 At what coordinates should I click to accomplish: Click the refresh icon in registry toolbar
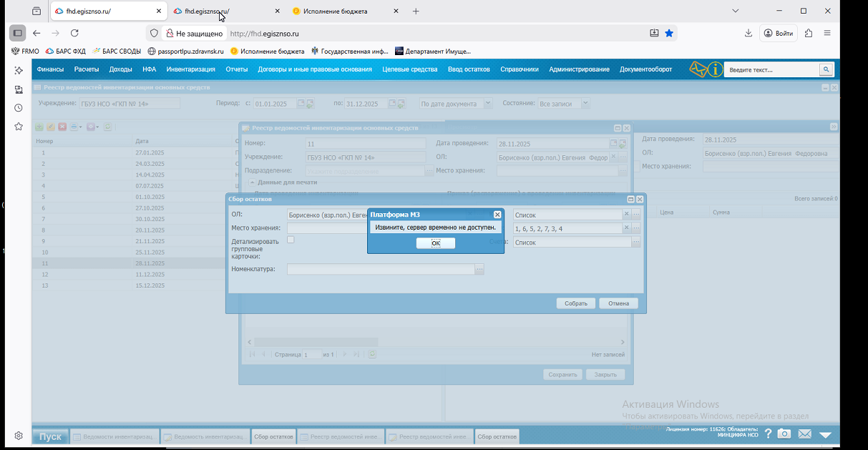coord(107,127)
